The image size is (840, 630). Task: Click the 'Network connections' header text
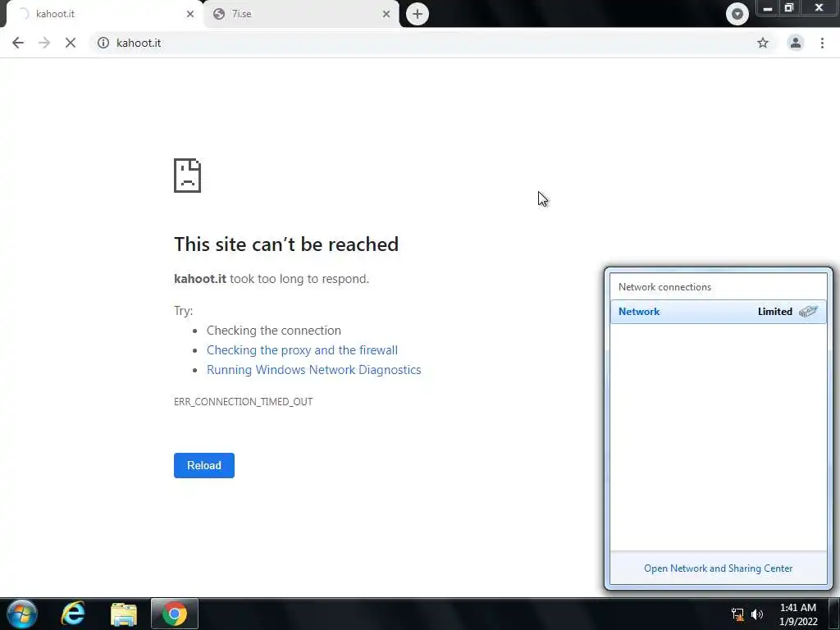point(664,287)
